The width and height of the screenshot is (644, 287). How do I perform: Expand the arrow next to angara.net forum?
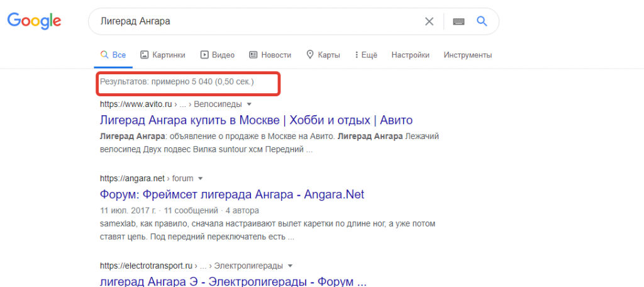201,179
